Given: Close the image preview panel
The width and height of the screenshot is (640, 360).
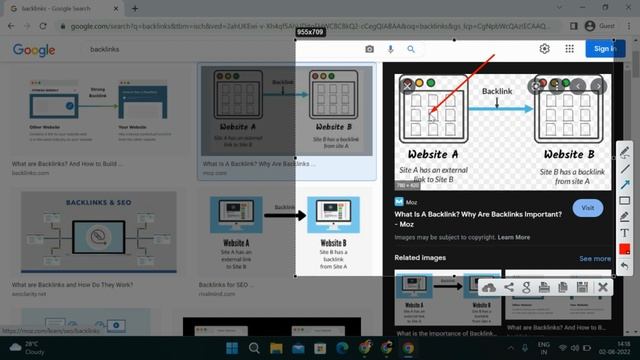Looking at the screenshot, I should (407, 86).
